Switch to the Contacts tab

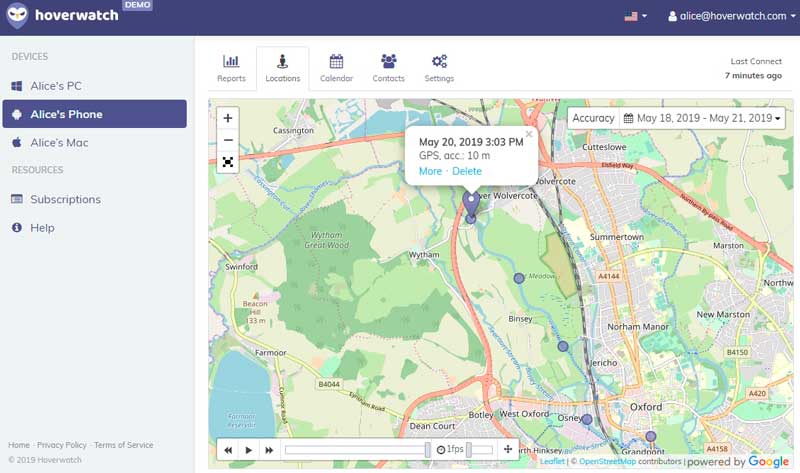pyautogui.click(x=388, y=68)
